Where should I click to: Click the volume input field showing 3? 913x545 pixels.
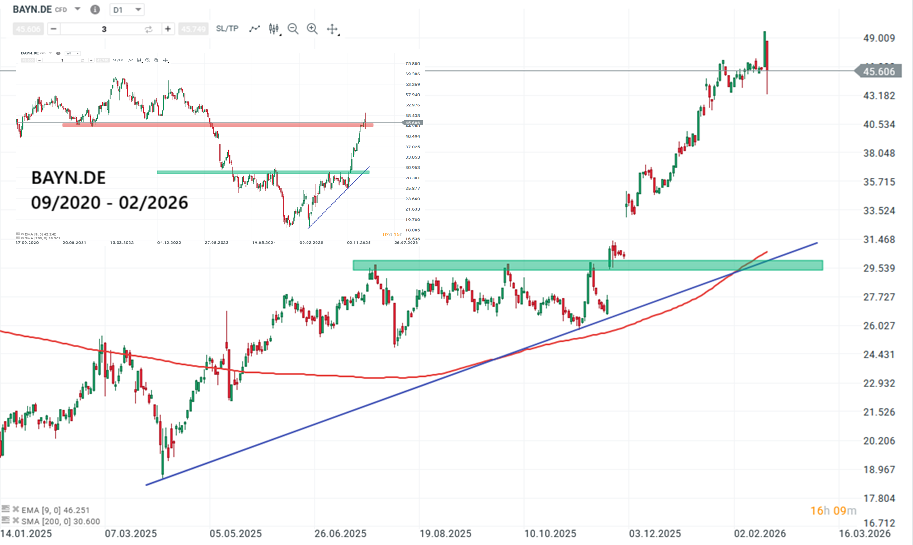click(104, 29)
